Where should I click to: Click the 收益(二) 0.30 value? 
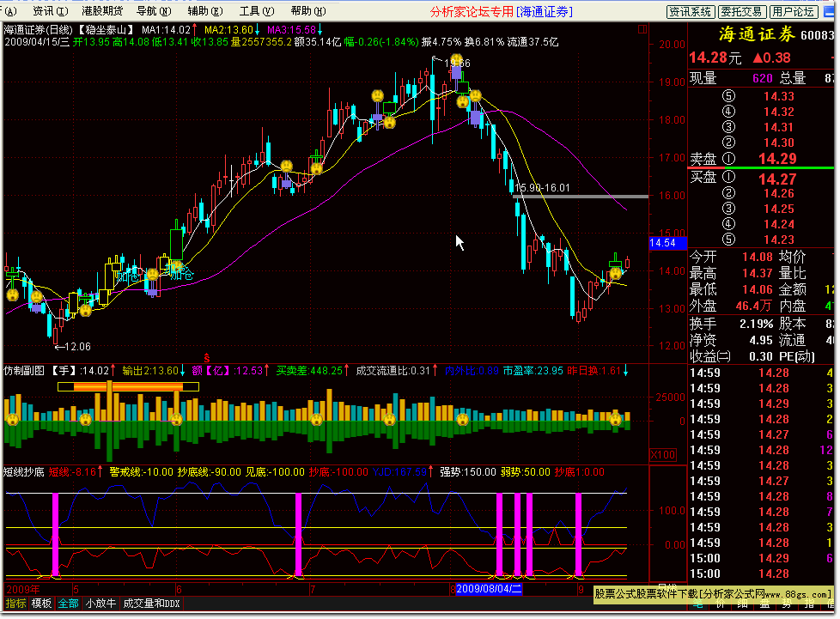(x=760, y=356)
